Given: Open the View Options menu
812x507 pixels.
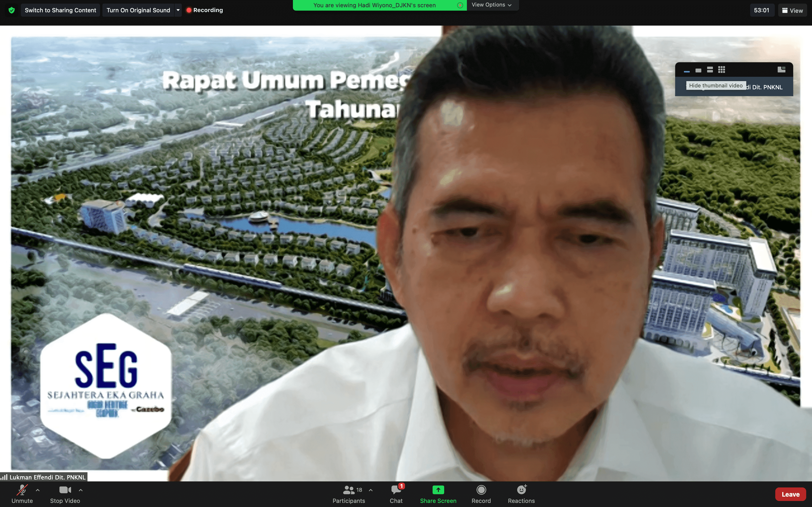Looking at the screenshot, I should (x=491, y=5).
